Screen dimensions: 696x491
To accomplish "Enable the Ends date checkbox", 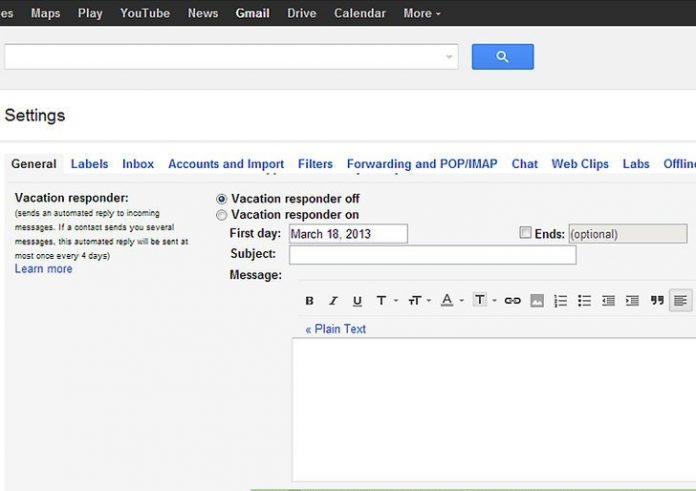I will point(525,233).
